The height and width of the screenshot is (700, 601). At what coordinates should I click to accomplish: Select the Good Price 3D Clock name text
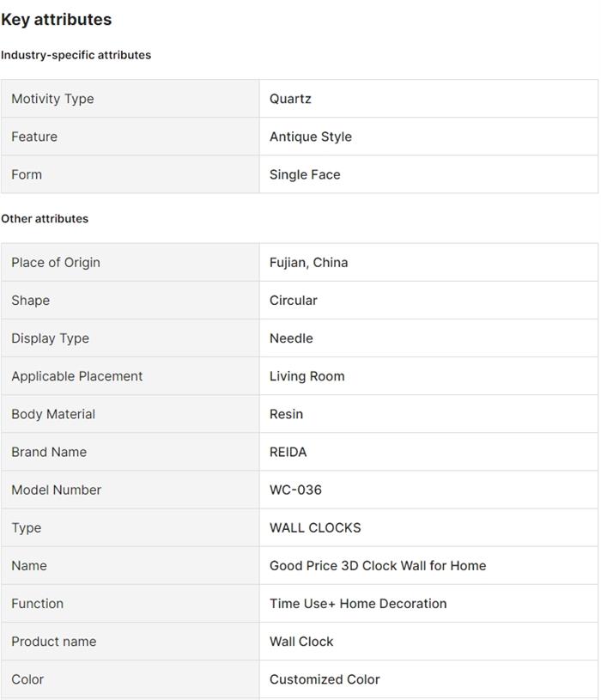(x=378, y=565)
